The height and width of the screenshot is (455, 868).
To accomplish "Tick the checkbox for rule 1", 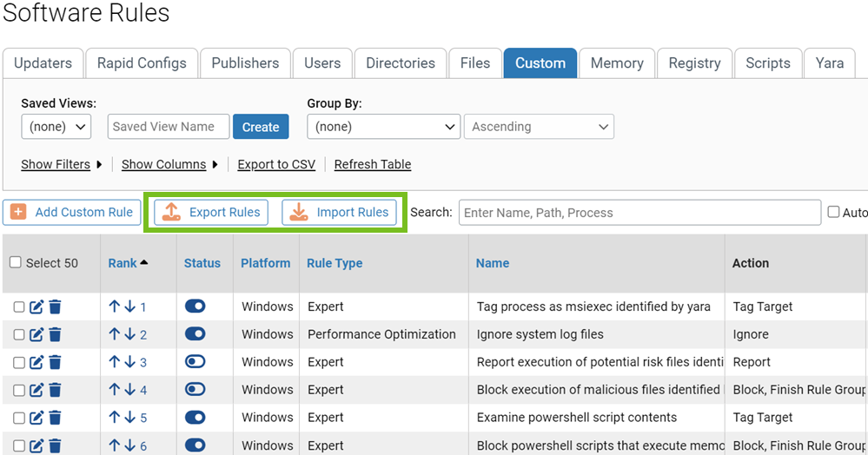I will click(x=19, y=307).
